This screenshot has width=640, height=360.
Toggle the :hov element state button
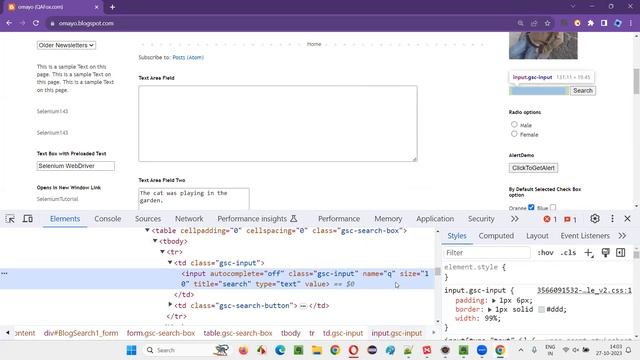coord(545,253)
